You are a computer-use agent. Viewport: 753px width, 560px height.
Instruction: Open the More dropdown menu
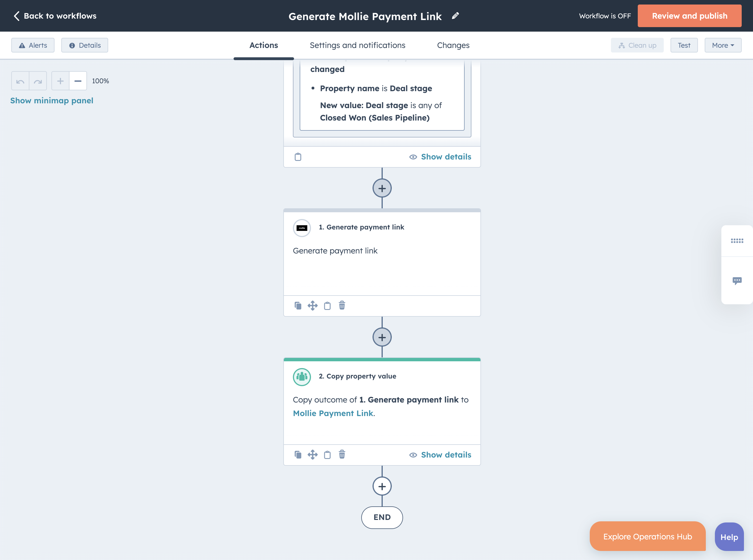coord(723,45)
